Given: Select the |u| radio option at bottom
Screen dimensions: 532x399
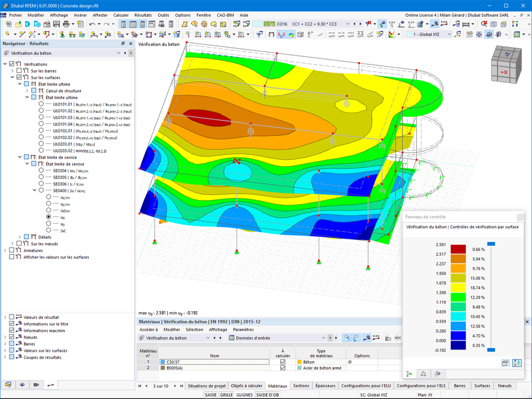Looking at the screenshot, I should pos(49,230).
